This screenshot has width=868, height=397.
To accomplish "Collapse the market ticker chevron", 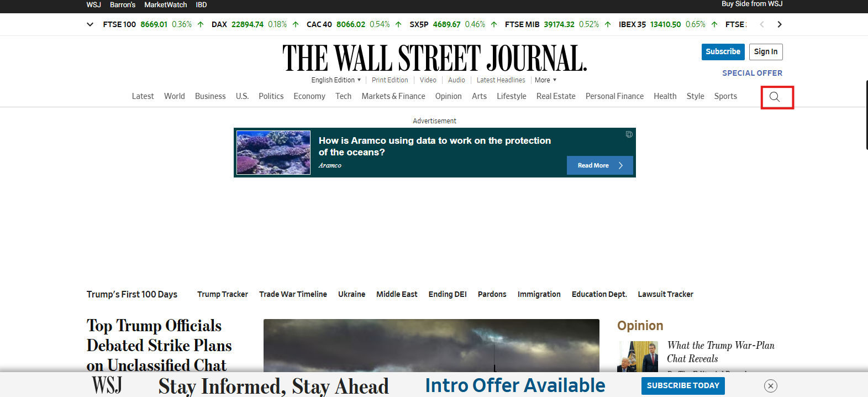I will (x=90, y=24).
